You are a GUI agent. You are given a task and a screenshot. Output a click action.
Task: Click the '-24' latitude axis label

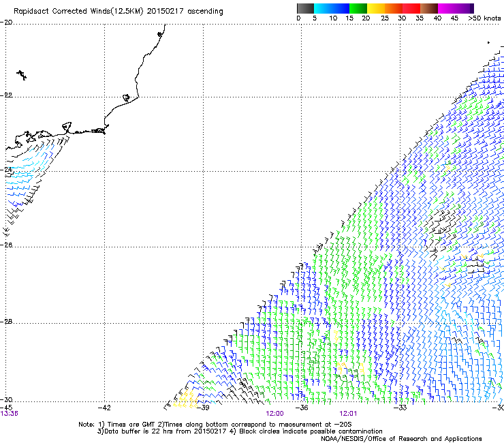click(x=6, y=170)
